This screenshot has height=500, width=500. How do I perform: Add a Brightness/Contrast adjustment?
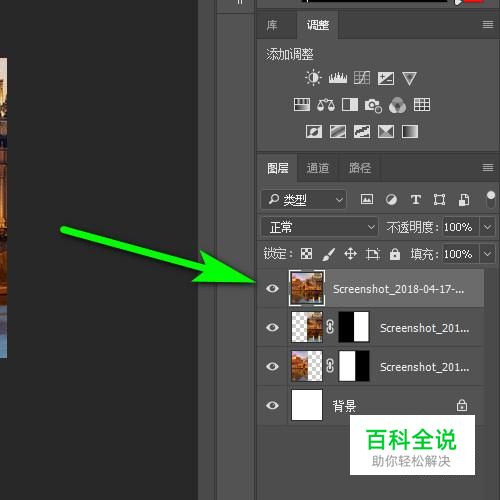pyautogui.click(x=313, y=78)
